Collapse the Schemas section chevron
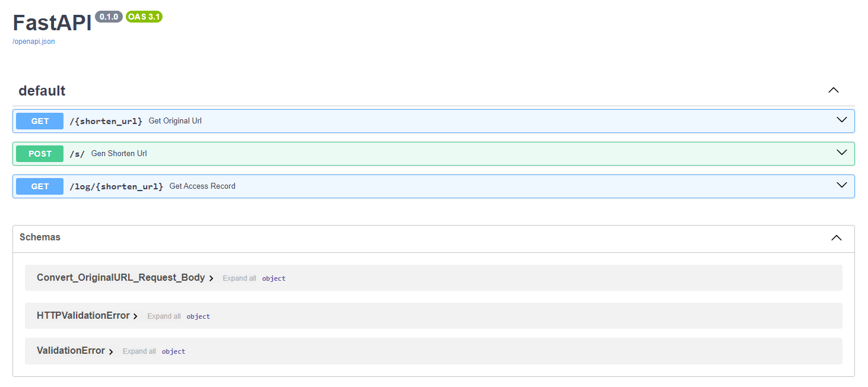Viewport: 868px width, 387px height. pos(837,237)
